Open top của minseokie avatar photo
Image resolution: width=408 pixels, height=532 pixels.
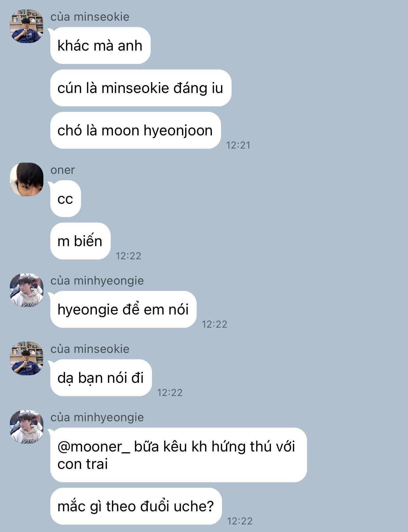27,26
